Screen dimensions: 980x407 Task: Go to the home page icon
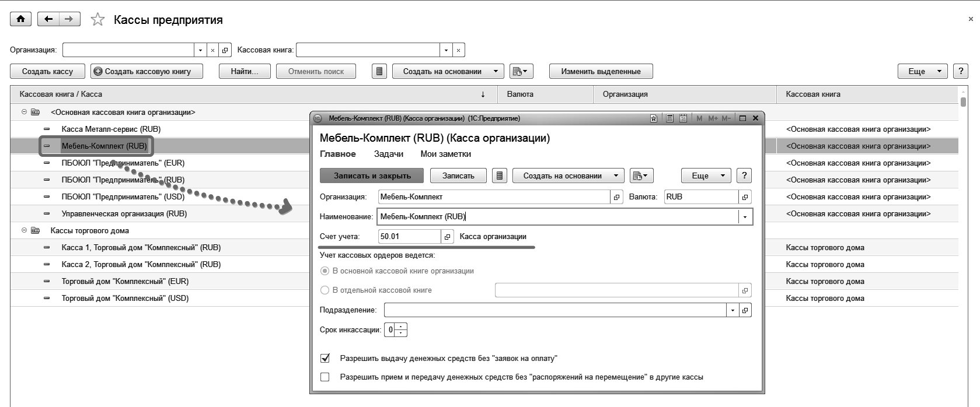[x=20, y=19]
